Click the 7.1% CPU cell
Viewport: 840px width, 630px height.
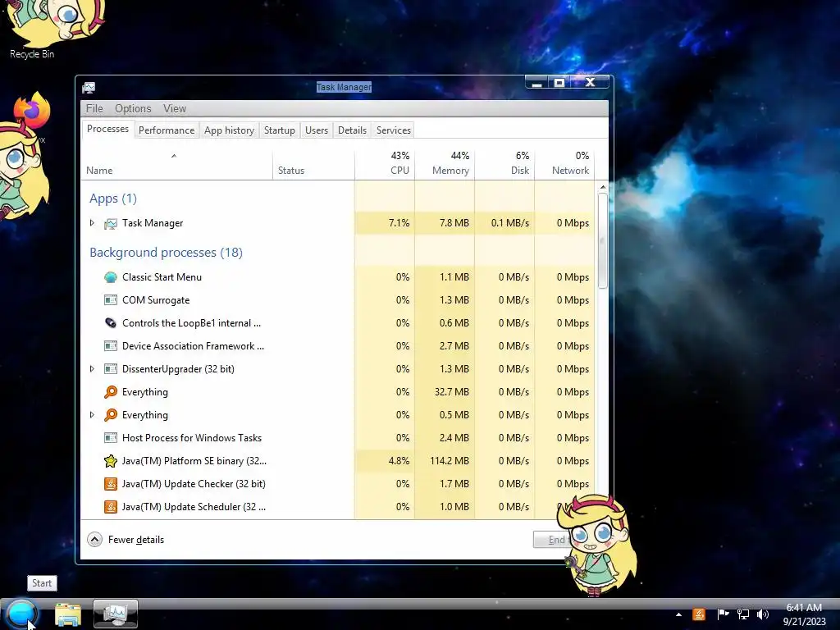[385, 223]
